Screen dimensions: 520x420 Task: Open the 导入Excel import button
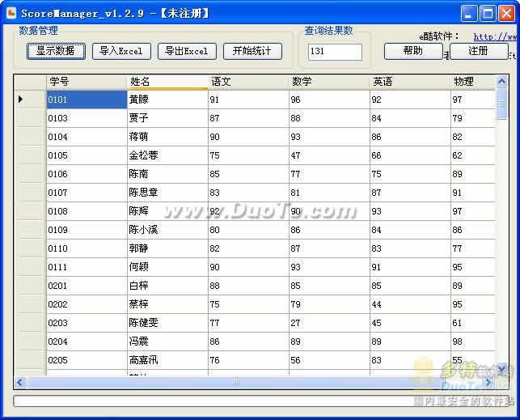pyautogui.click(x=121, y=51)
